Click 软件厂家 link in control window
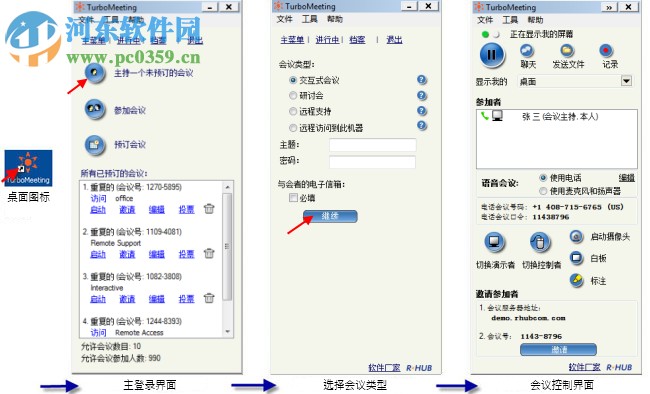 coord(585,367)
